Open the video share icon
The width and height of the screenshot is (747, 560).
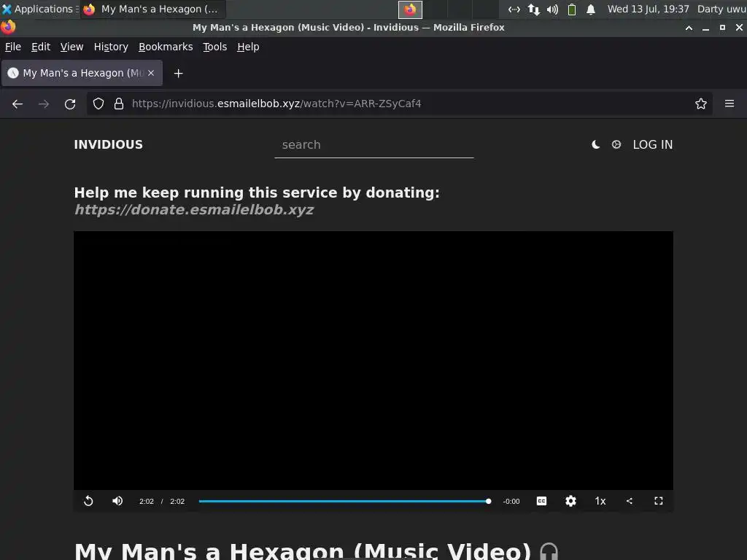(x=630, y=501)
